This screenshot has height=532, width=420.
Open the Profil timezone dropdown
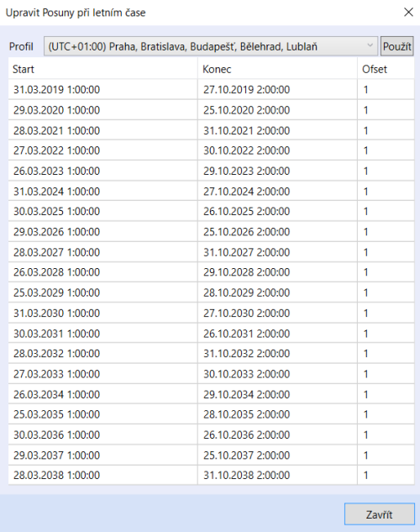pos(211,46)
